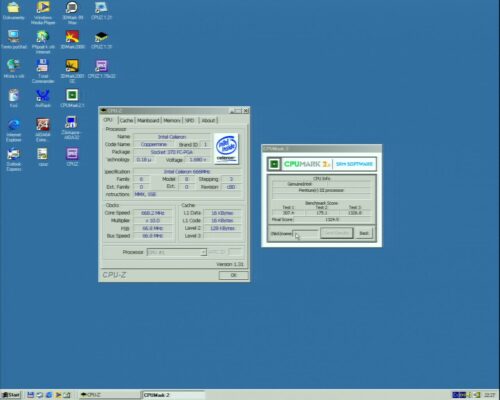Image resolution: width=500 pixels, height=400 pixels.
Task: Switch to CPU-Z taskbar button
Action: pos(109,395)
